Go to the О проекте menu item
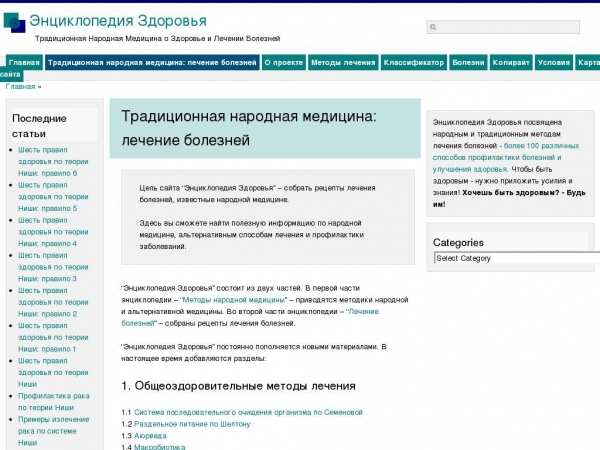The height and width of the screenshot is (450, 600). (284, 63)
